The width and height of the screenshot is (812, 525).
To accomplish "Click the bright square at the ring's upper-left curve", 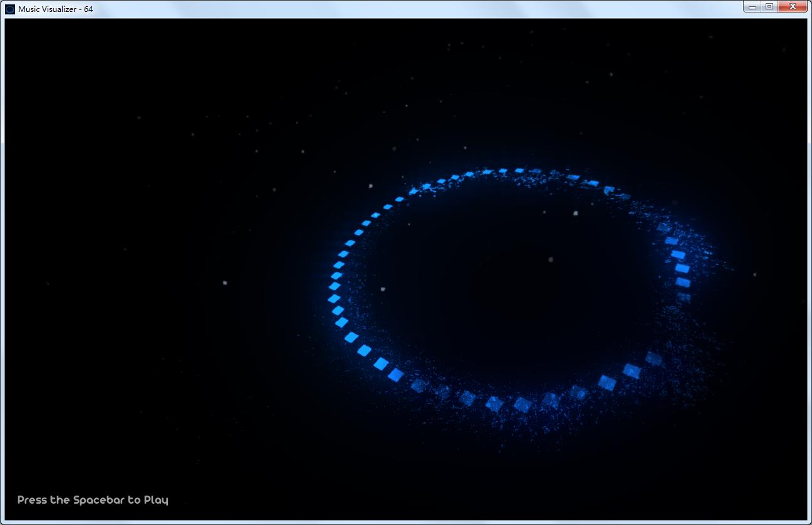I will click(376, 215).
